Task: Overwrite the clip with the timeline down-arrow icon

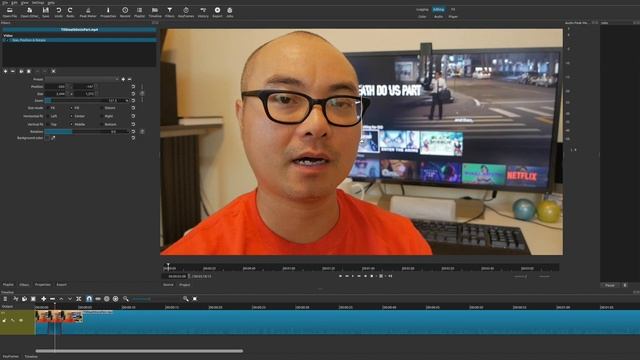Action: 70,299
